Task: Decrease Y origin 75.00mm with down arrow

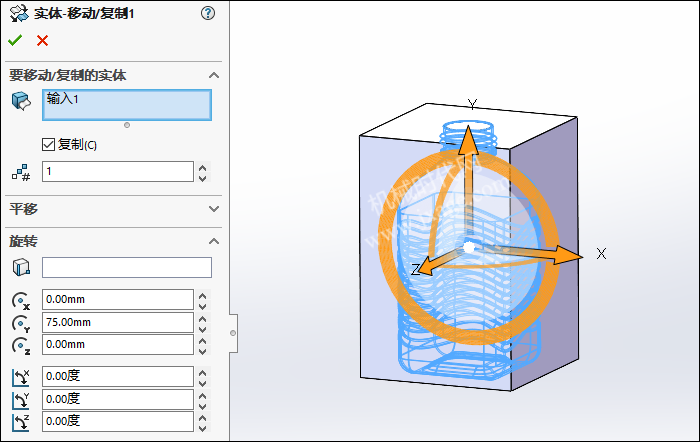Action: coord(203,328)
